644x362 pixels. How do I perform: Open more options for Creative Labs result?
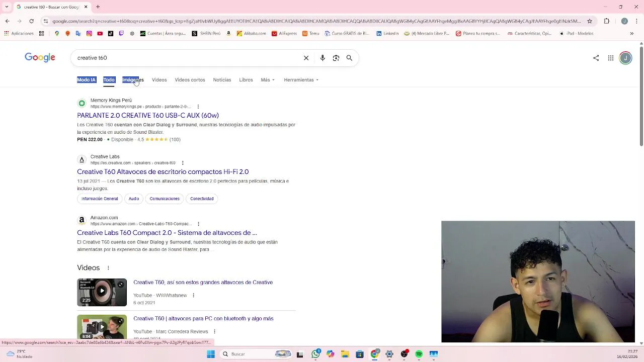183,163
